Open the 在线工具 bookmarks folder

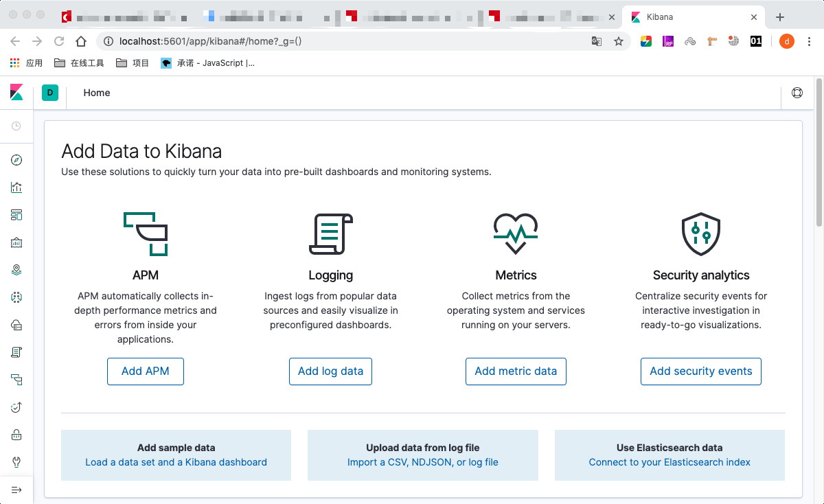[x=79, y=63]
